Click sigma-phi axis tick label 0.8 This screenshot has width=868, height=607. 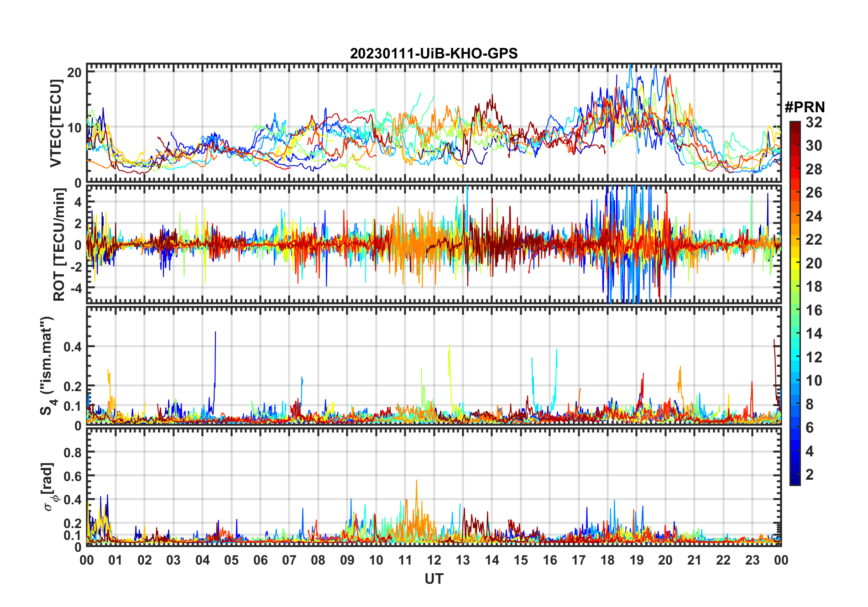(x=73, y=452)
